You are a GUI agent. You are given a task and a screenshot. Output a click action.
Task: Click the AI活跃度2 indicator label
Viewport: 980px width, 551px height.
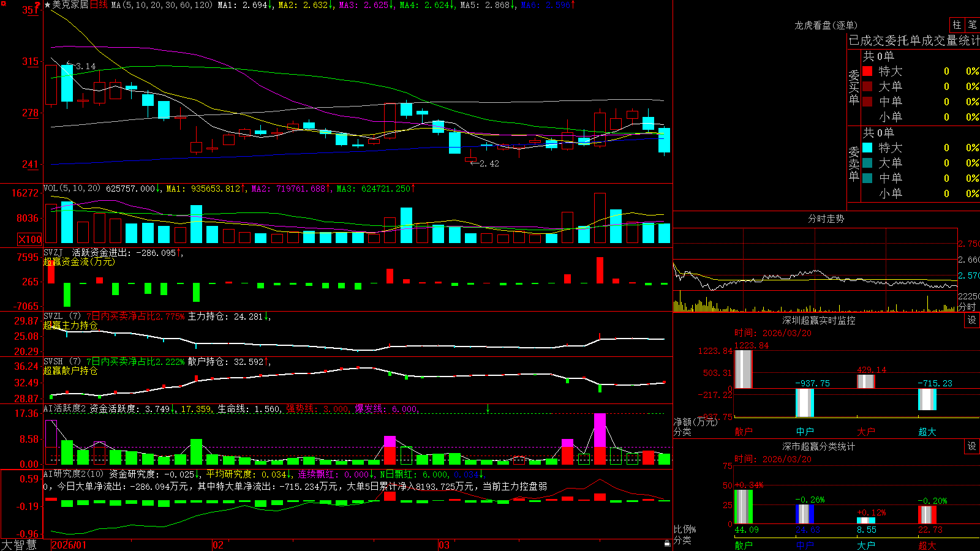click(65, 408)
